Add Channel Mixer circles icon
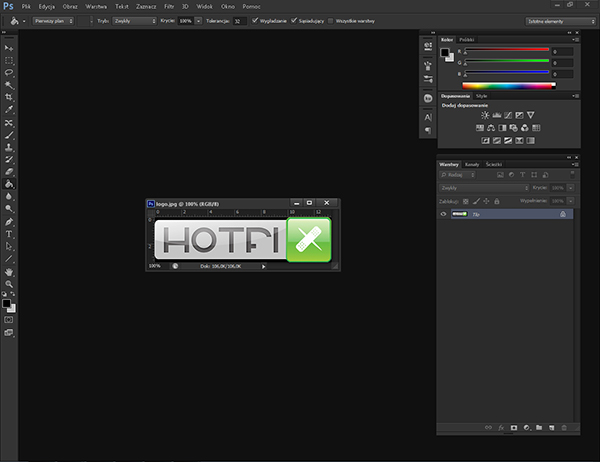600x462 pixels. (x=525, y=128)
